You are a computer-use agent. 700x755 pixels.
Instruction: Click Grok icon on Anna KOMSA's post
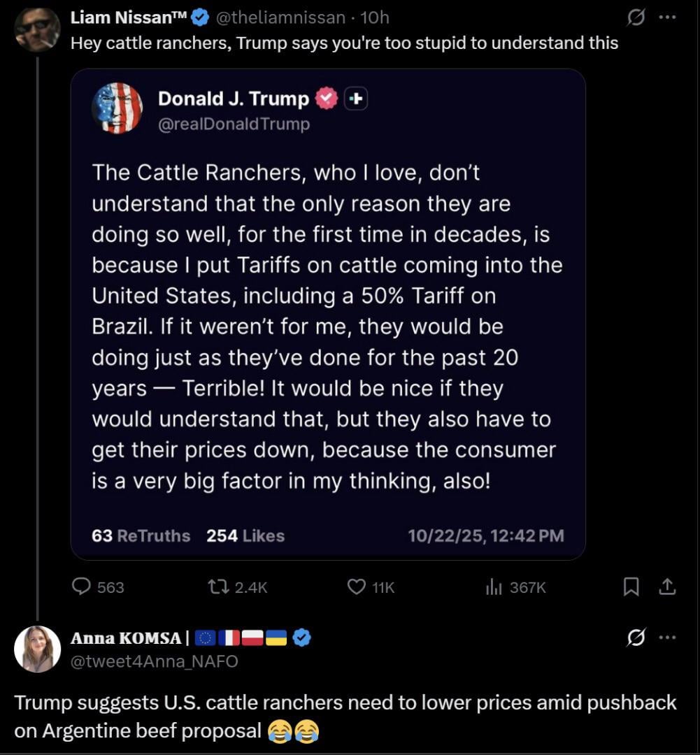[x=635, y=638]
